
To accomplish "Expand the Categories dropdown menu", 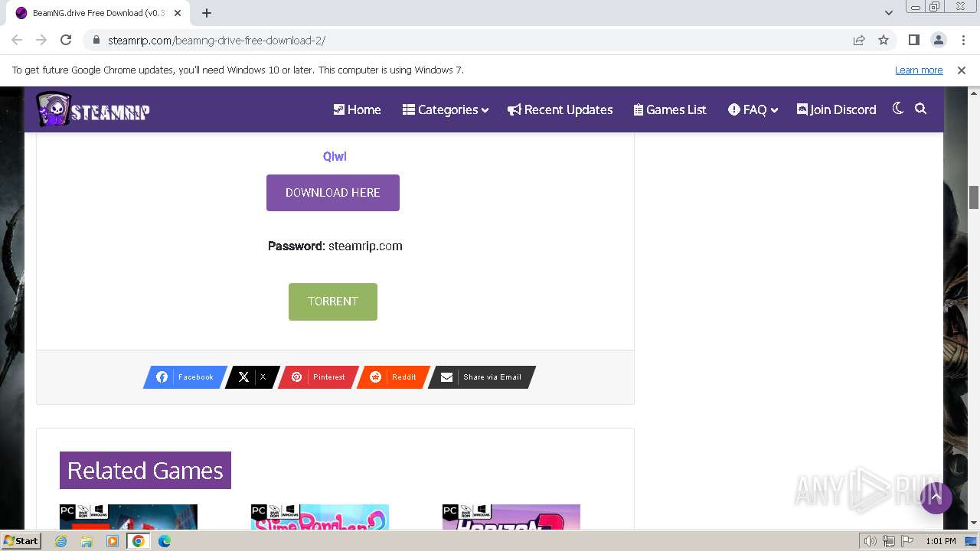I will point(446,109).
